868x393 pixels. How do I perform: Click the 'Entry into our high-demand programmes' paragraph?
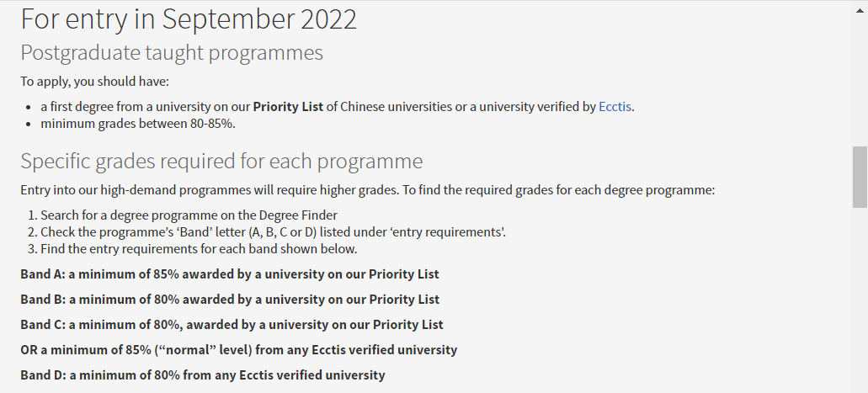point(368,189)
